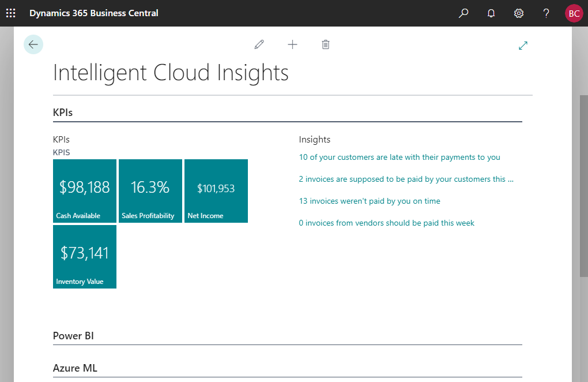Viewport: 588px width, 382px height.
Task: Open the Inventory Value tile
Action: pyautogui.click(x=85, y=257)
